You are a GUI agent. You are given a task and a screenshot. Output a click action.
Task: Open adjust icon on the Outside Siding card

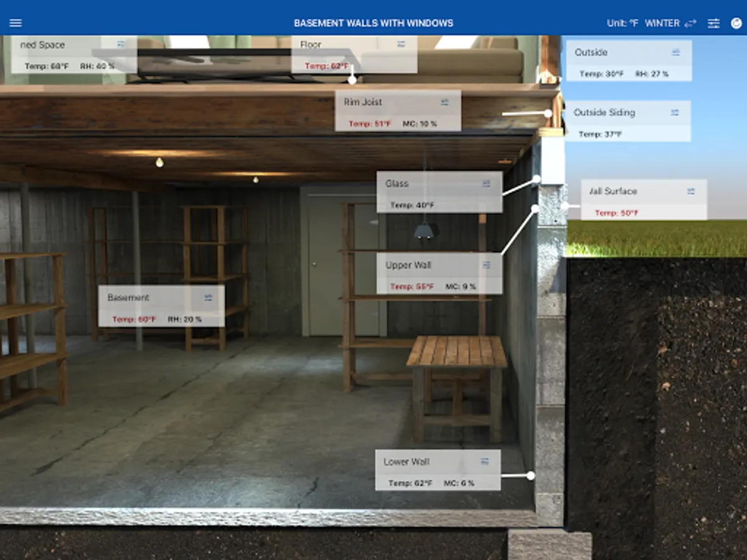(x=675, y=113)
